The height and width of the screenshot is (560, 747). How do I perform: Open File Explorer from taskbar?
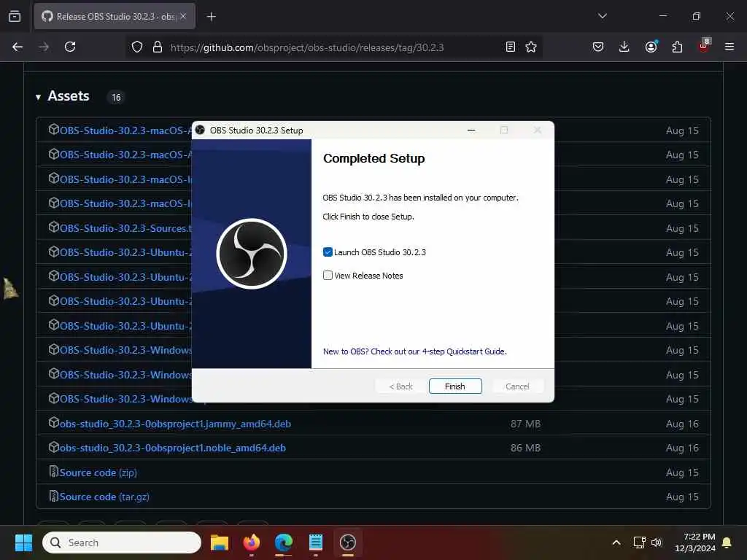tap(220, 542)
